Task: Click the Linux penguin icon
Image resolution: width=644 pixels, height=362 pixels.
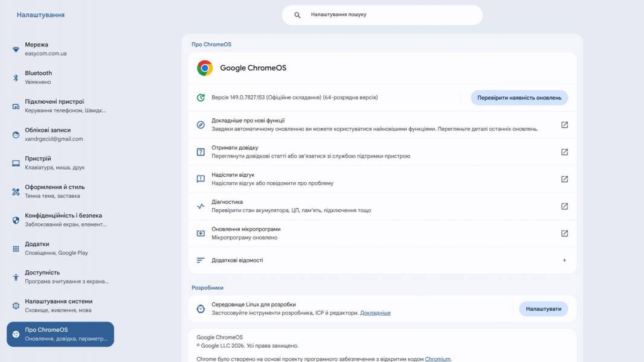Action: (201, 309)
